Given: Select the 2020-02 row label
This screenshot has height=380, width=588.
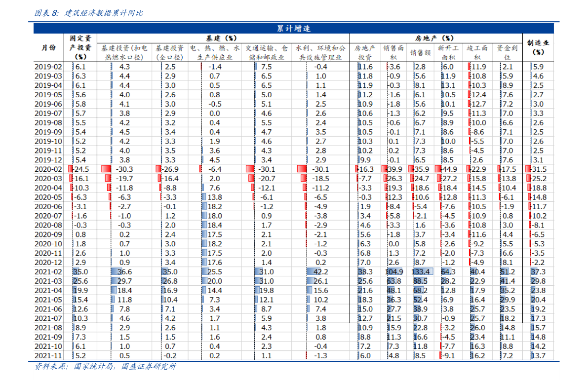Looking at the screenshot, I should [x=48, y=169].
